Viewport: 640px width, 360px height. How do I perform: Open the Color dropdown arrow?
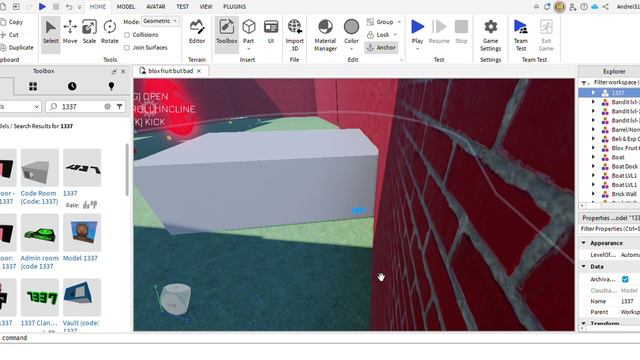click(x=351, y=49)
